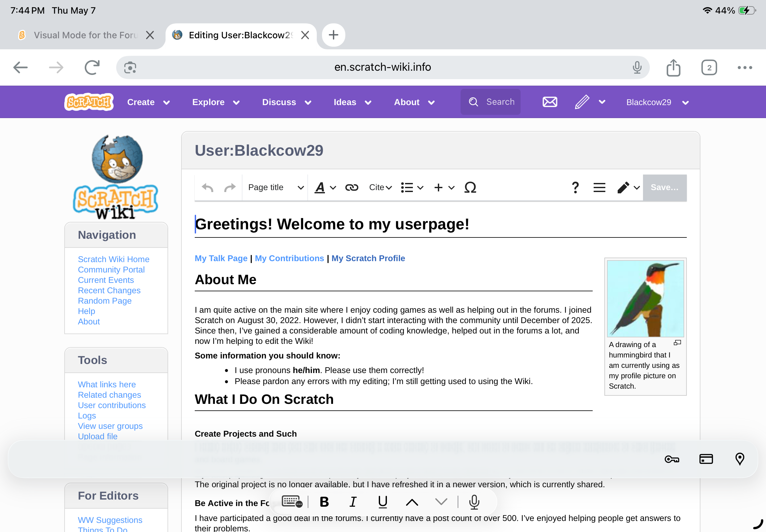Switch editor mode with pencil dropdown

point(628,188)
